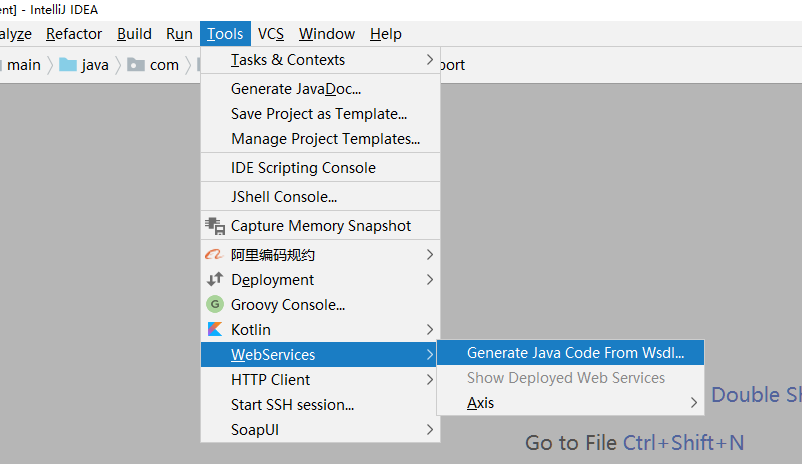Click Show Deployed Web Services item

pos(570,378)
